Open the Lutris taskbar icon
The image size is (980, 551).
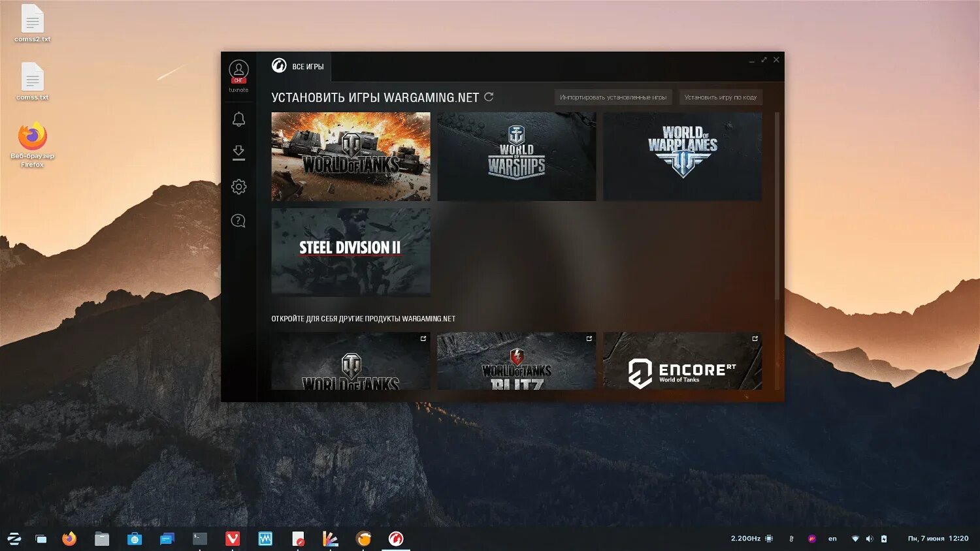point(363,539)
